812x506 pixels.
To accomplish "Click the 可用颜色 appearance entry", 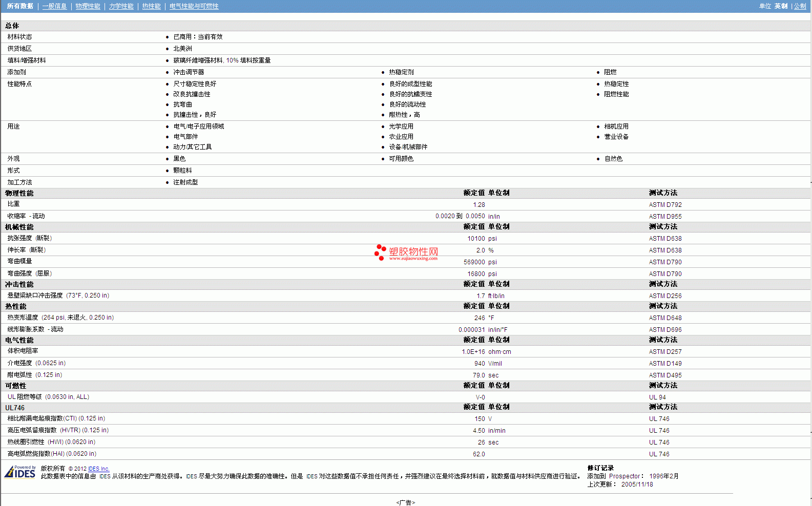I will tap(401, 159).
